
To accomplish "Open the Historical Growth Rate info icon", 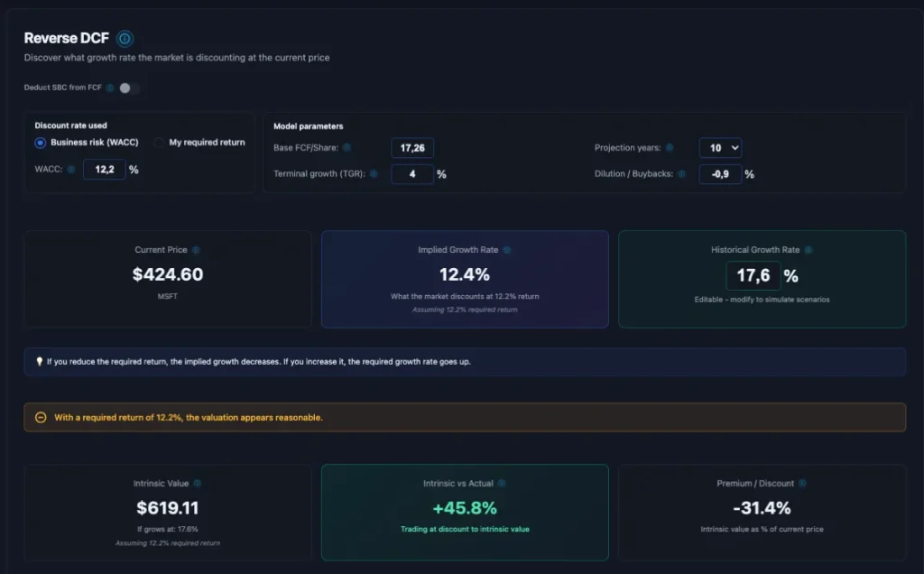I will pyautogui.click(x=808, y=250).
